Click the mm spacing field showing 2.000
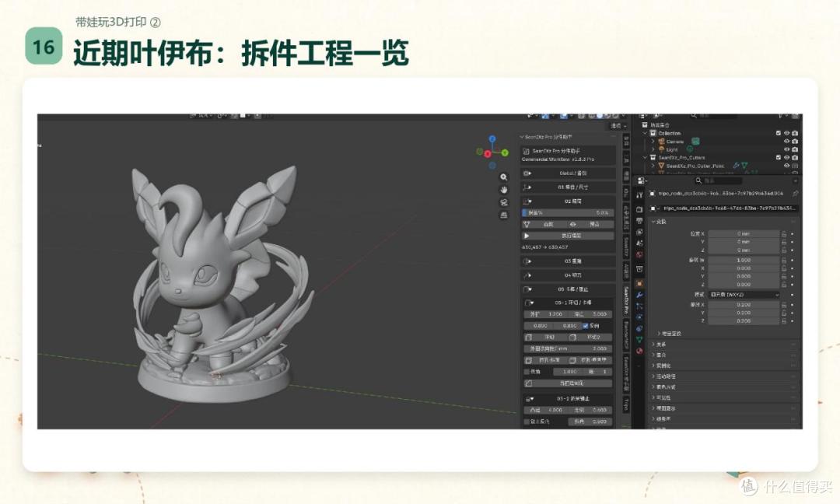This screenshot has width=840, height=504. click(567, 348)
